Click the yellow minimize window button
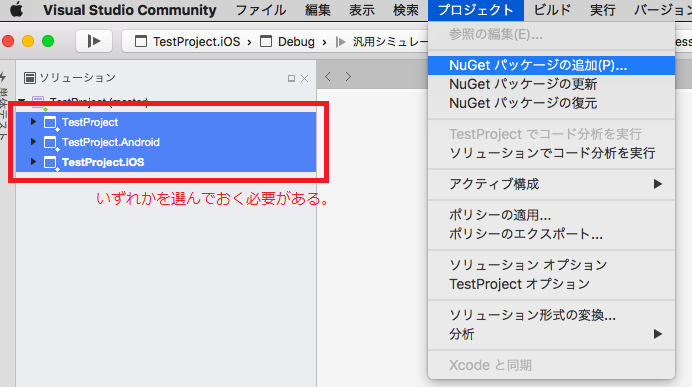Screen dimensions: 692x387 click(28, 41)
